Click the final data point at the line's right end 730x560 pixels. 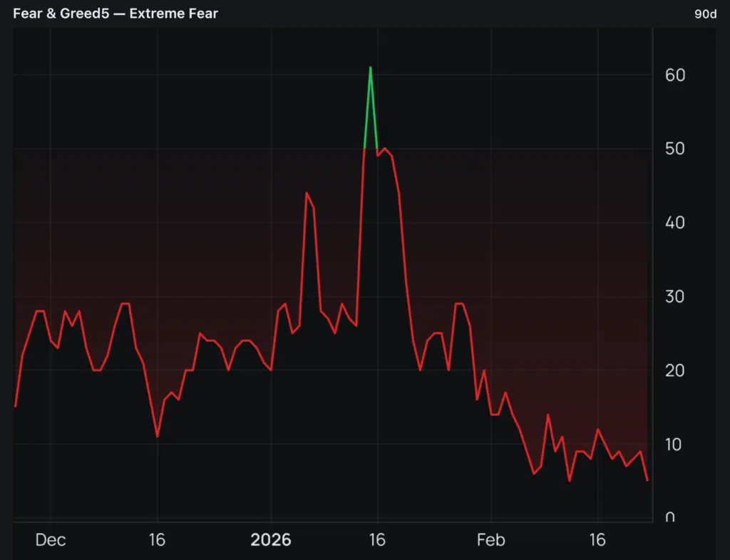tap(647, 480)
